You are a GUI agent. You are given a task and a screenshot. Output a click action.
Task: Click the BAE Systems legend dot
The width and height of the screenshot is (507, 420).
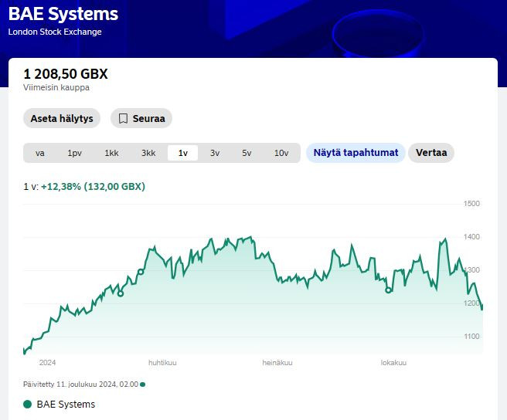(28, 404)
